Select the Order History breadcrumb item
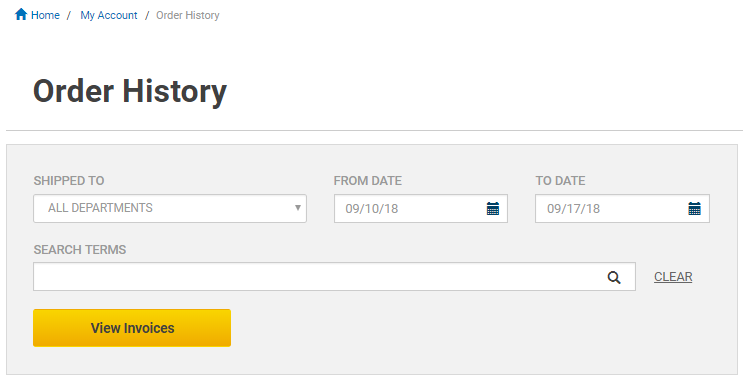The image size is (743, 383). (x=188, y=15)
